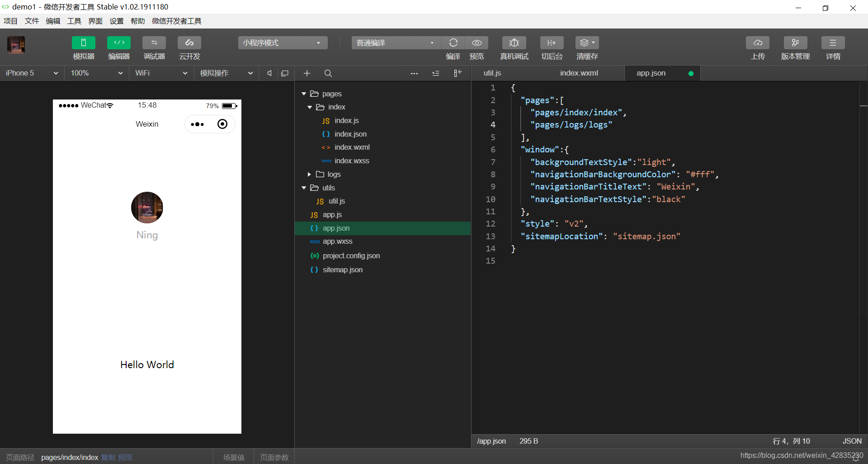Start remote device debugging

[514, 43]
